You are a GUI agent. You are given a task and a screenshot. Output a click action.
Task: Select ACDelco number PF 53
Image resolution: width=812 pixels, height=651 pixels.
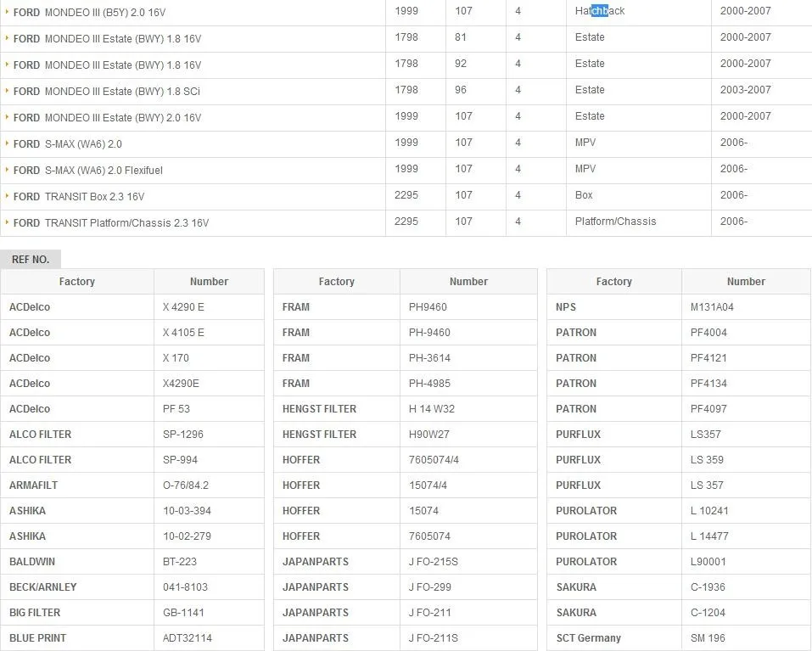[176, 408]
